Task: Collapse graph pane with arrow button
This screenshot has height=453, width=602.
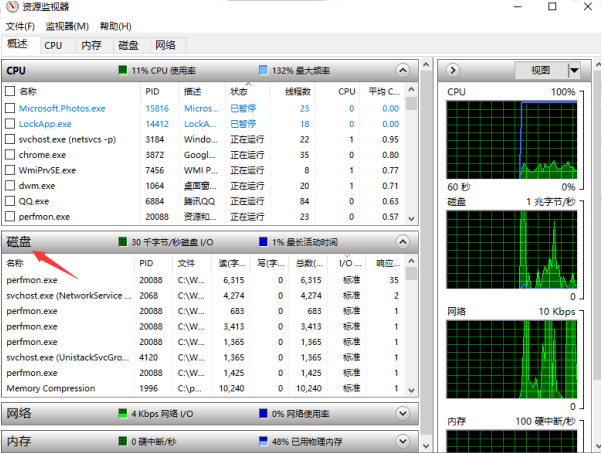Action: pos(453,70)
